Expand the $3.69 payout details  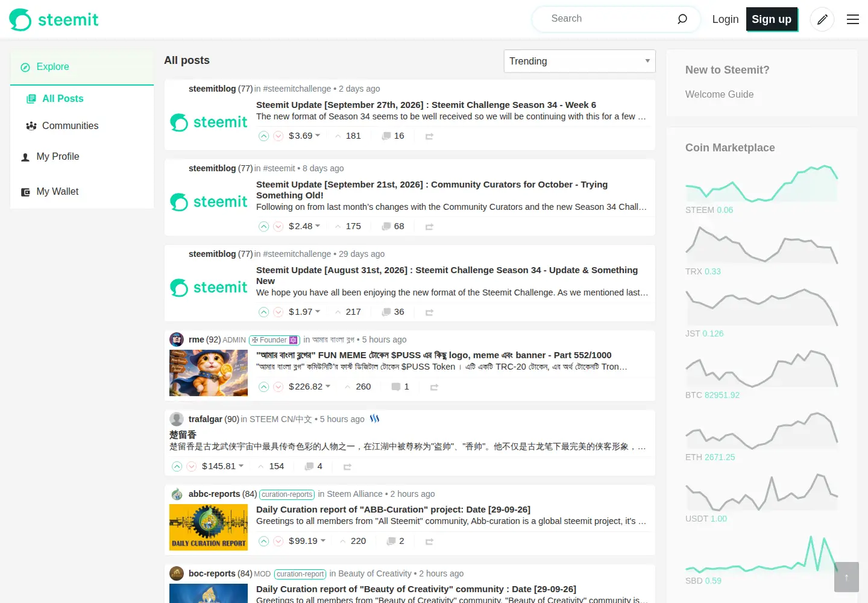click(304, 136)
